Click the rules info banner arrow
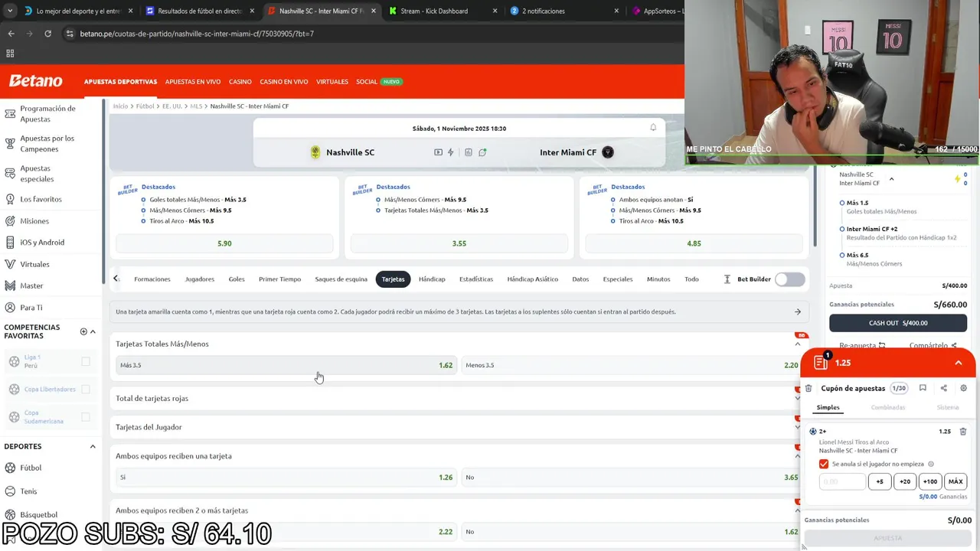 [797, 311]
